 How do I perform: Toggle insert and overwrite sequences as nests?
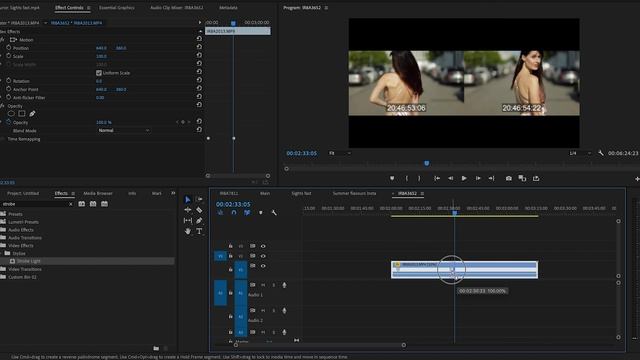click(x=220, y=213)
